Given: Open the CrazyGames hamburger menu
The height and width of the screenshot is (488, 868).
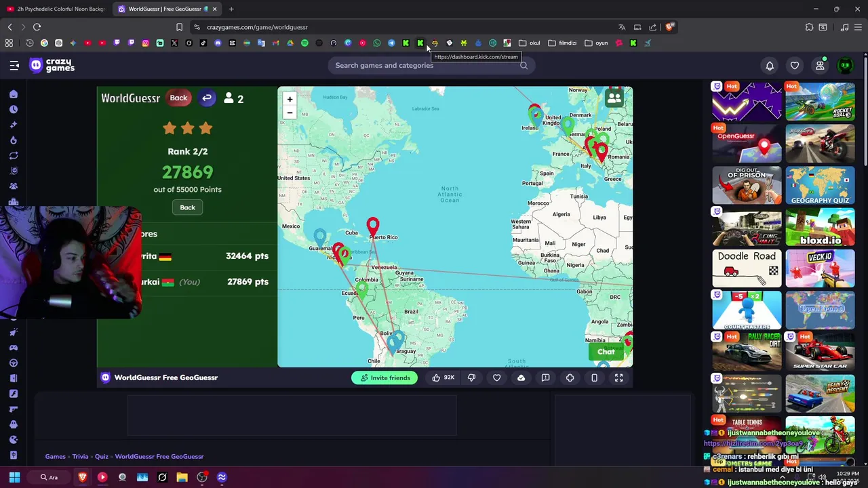Looking at the screenshot, I should click(14, 66).
